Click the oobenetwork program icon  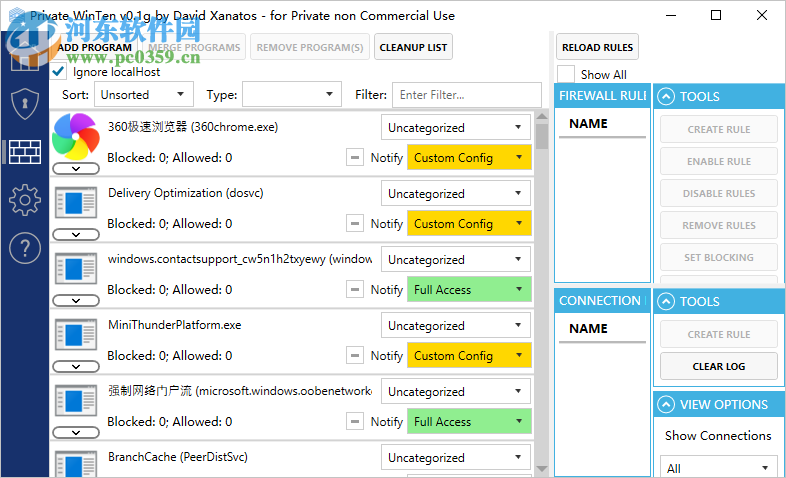tap(76, 401)
